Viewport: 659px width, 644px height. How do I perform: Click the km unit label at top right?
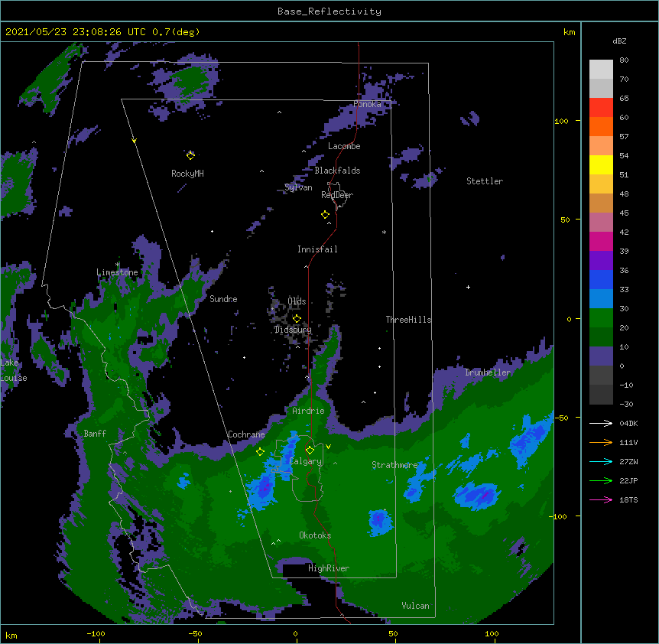pos(570,32)
